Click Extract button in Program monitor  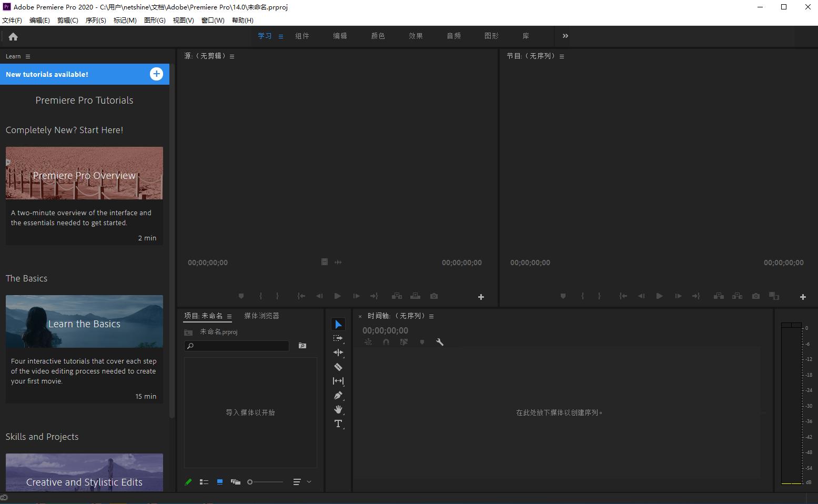(738, 296)
